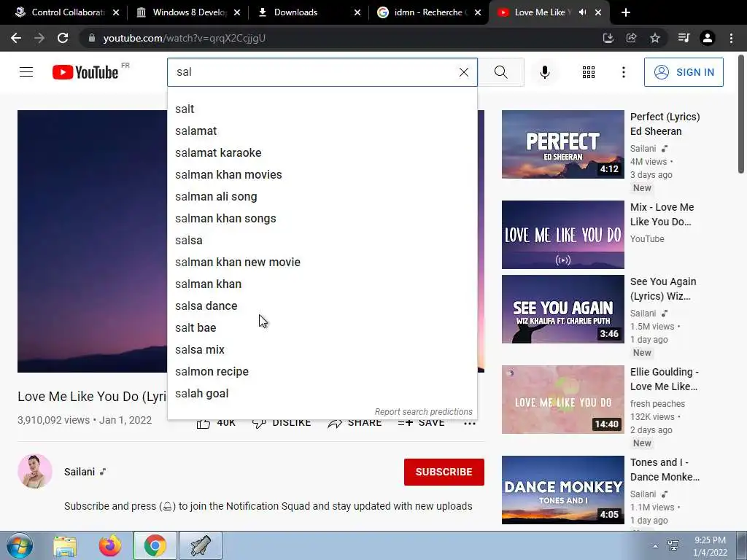The image size is (747, 560).
Task: Close the Downloads tab
Action: pyautogui.click(x=357, y=12)
